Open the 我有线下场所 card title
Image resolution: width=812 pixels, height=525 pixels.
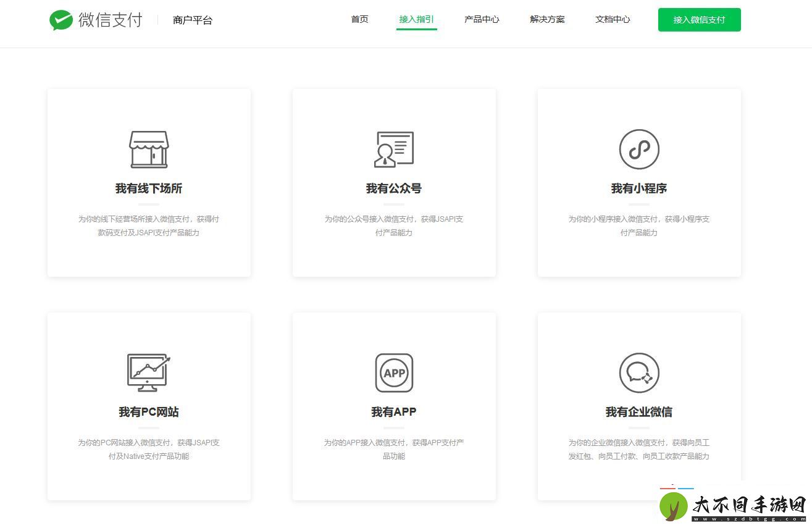click(149, 188)
